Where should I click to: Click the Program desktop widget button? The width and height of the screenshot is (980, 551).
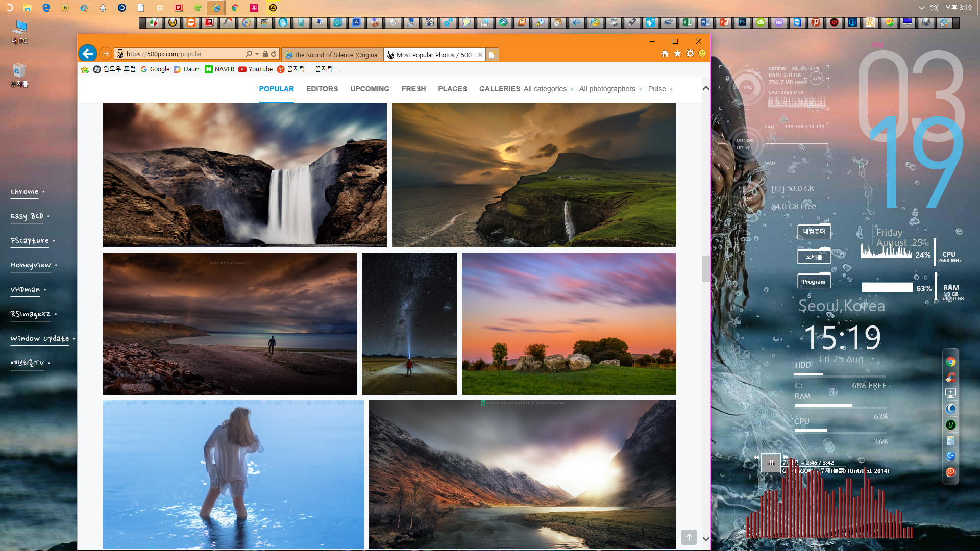(814, 282)
